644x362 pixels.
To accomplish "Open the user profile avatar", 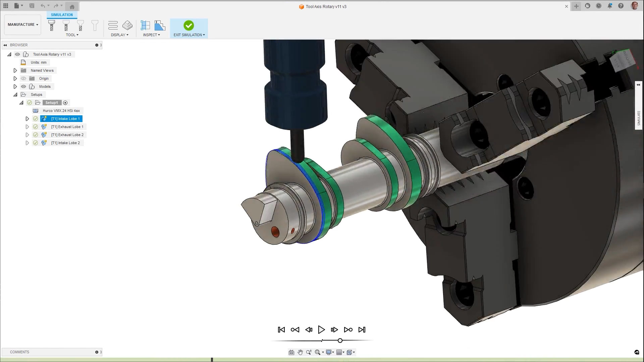I will [x=634, y=6].
